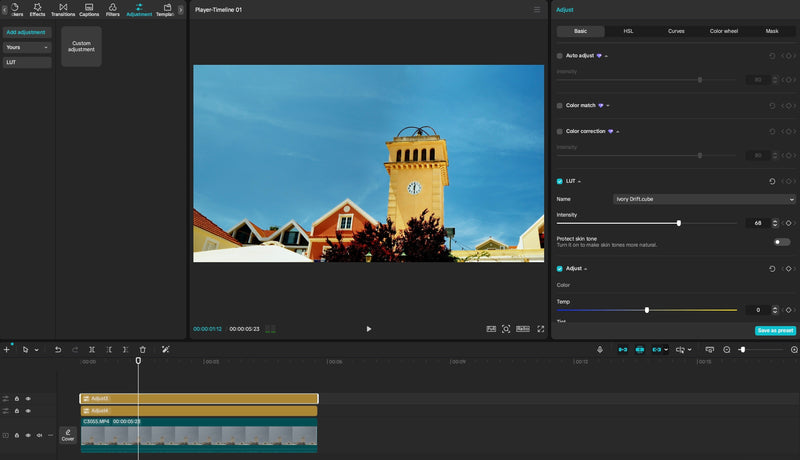Reset the LUT section

pos(772,181)
